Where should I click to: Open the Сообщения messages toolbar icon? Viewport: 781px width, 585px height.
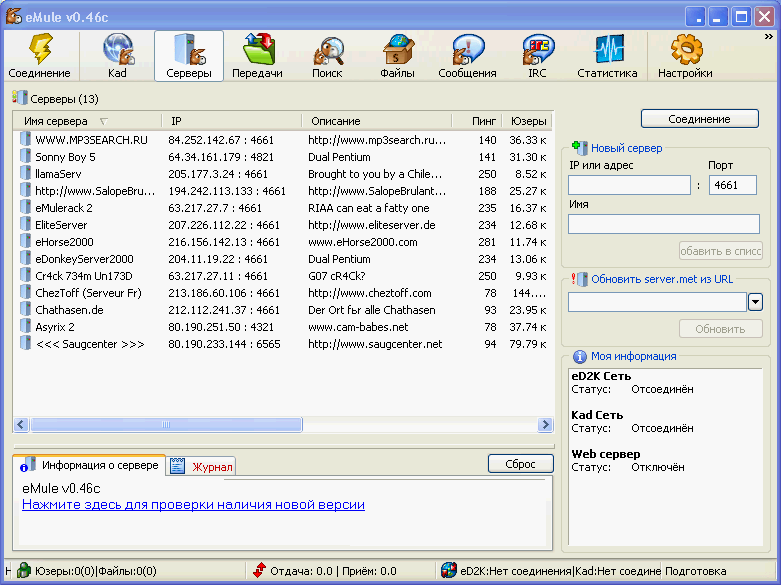click(467, 49)
